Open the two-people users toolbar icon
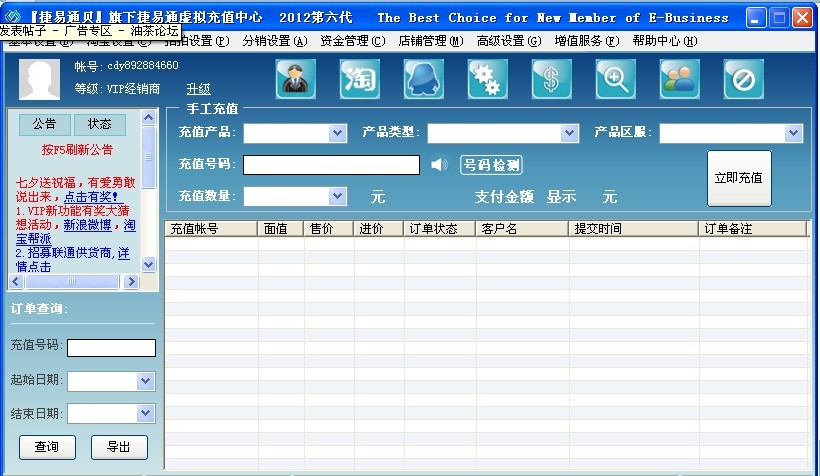This screenshot has width=820, height=476. click(x=679, y=79)
